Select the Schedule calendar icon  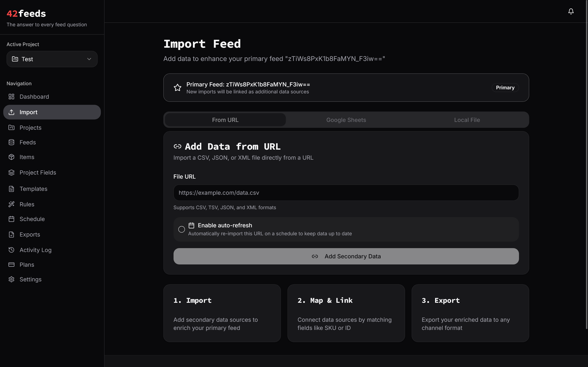point(11,219)
